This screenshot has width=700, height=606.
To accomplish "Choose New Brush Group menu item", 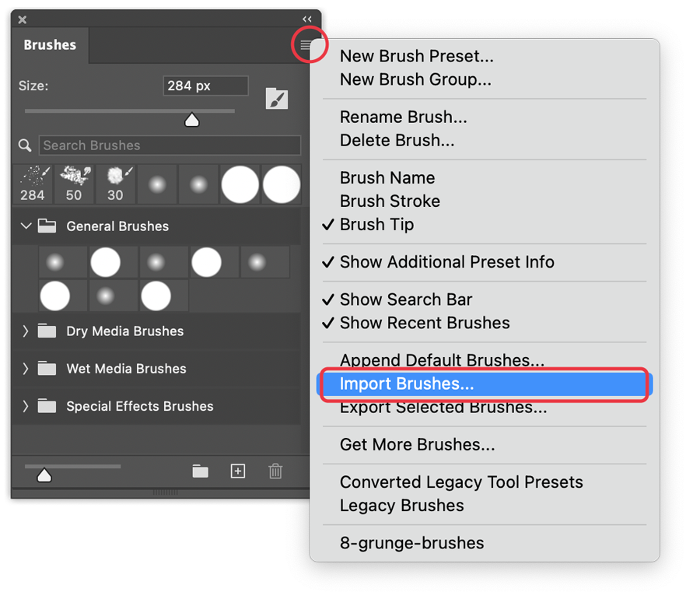I will click(415, 79).
